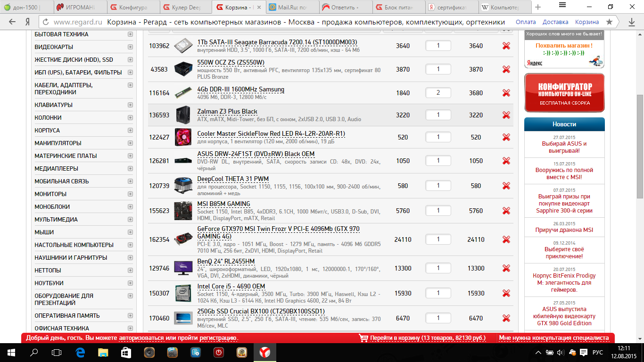Viewport: 644px width, 362px height.
Task: Click the Yandex "Я" home button
Action: pyautogui.click(x=28, y=22)
